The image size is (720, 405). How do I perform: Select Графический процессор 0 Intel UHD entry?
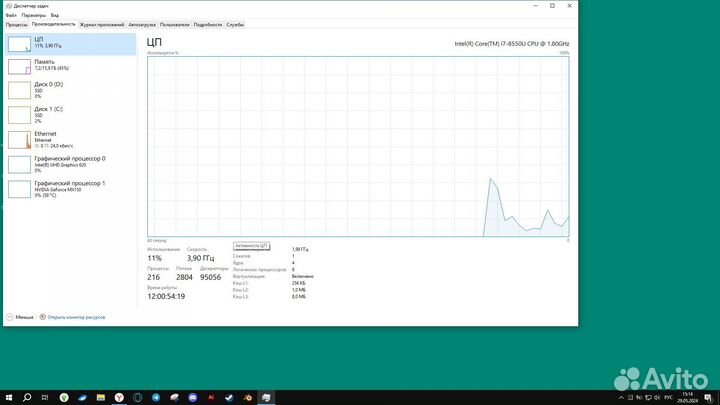(71, 164)
